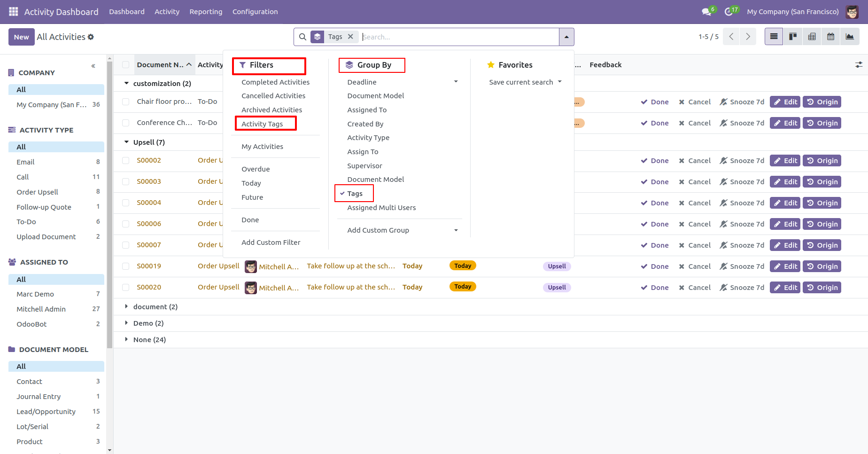This screenshot has width=868, height=454.
Task: Switch to graph view
Action: pos(850,37)
